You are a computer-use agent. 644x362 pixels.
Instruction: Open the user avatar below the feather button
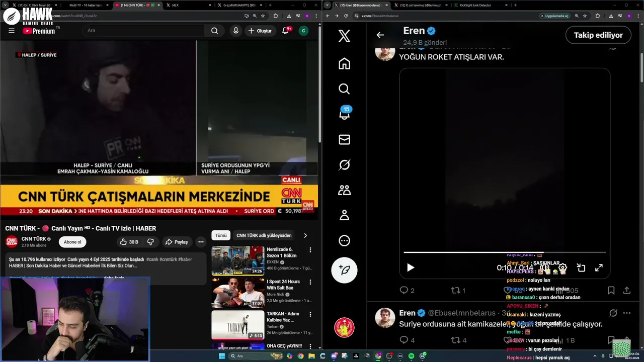point(344,327)
